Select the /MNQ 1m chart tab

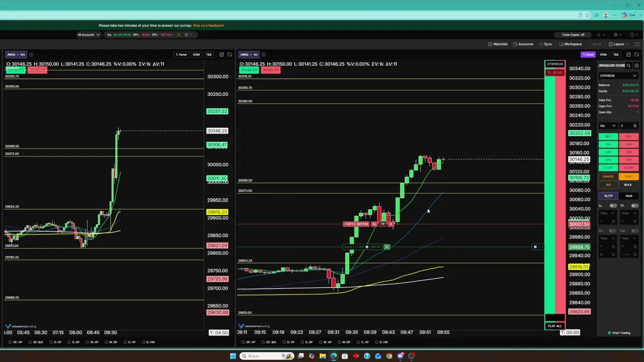point(249,54)
